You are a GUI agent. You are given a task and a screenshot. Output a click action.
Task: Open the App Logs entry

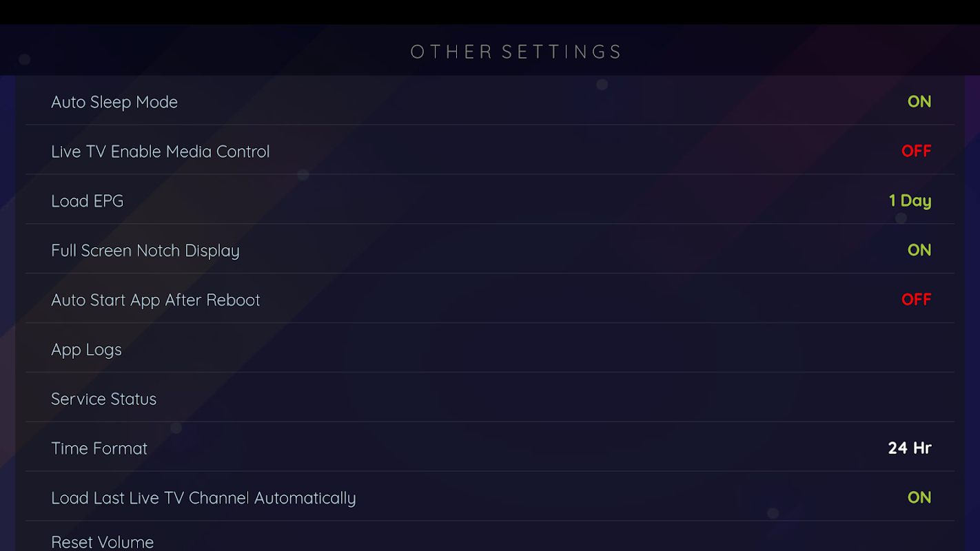pos(490,349)
